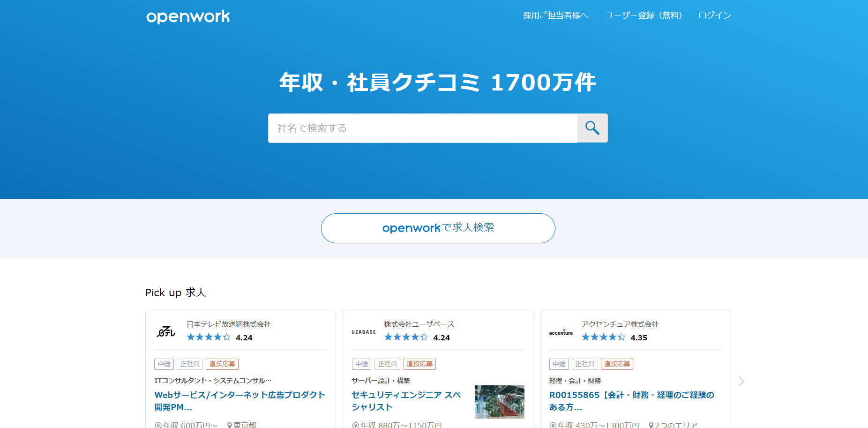868x428 pixels.
Task: Open 採用ご担当者様へ in the top navigation
Action: (555, 15)
